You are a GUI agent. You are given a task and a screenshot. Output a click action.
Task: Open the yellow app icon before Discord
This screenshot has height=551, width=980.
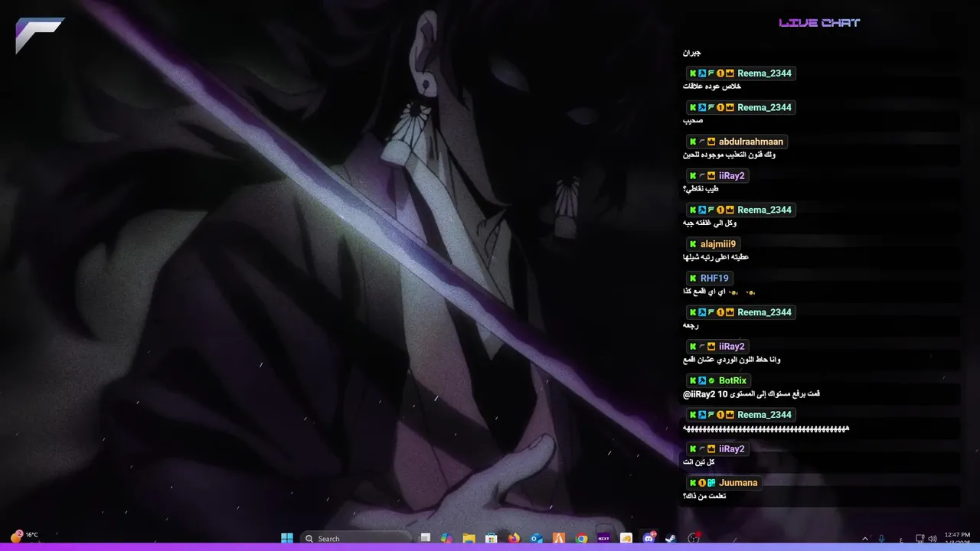[x=626, y=538]
